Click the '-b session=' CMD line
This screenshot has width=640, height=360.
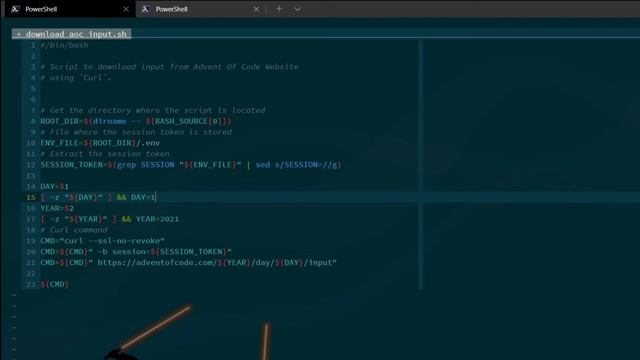[136, 252]
